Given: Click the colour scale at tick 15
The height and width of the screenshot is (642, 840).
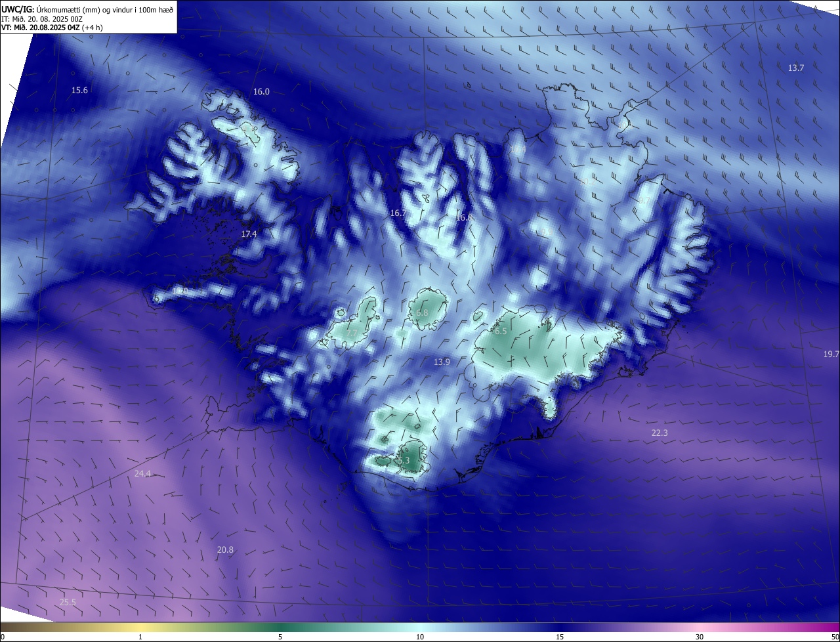Looking at the screenshot, I should [x=560, y=637].
